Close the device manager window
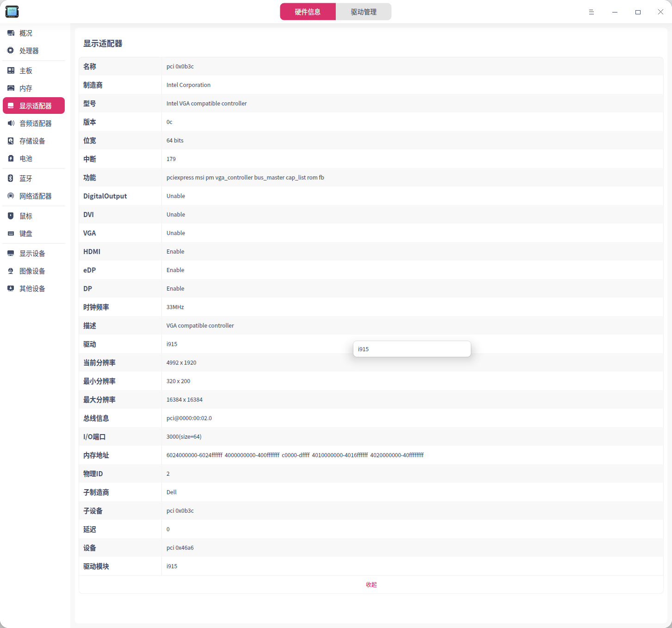Image resolution: width=672 pixels, height=628 pixels. click(x=660, y=12)
